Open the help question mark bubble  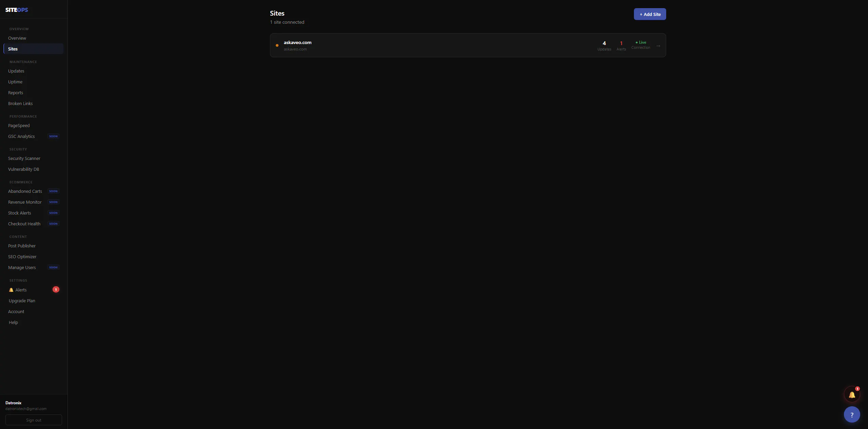852,414
